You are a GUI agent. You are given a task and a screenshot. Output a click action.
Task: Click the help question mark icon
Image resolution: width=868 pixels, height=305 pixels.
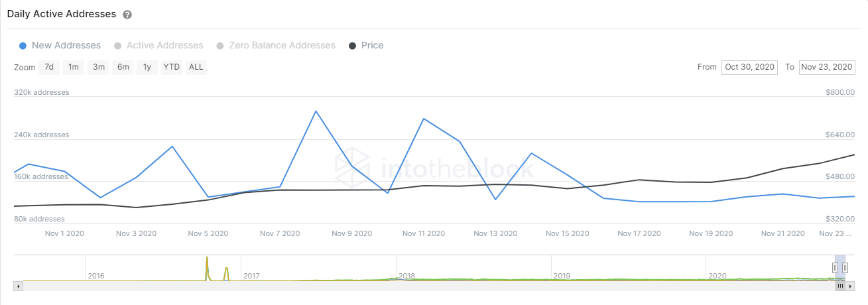coord(127,15)
